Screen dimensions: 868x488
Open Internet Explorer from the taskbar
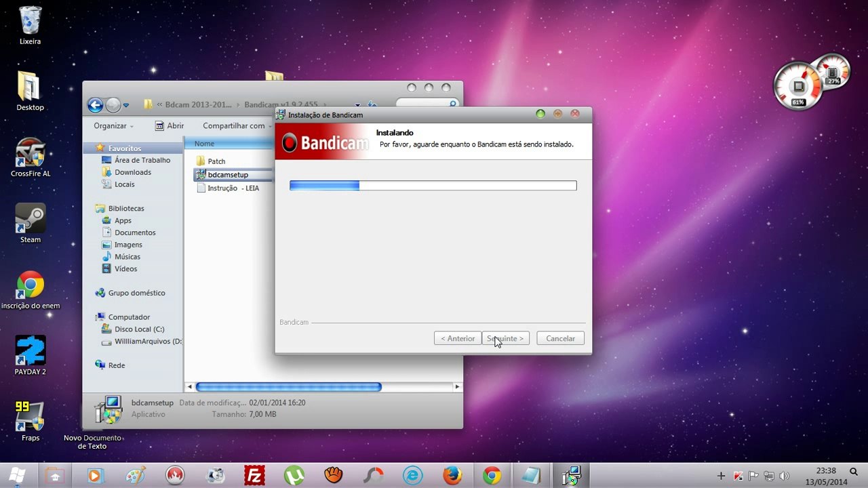pyautogui.click(x=412, y=476)
